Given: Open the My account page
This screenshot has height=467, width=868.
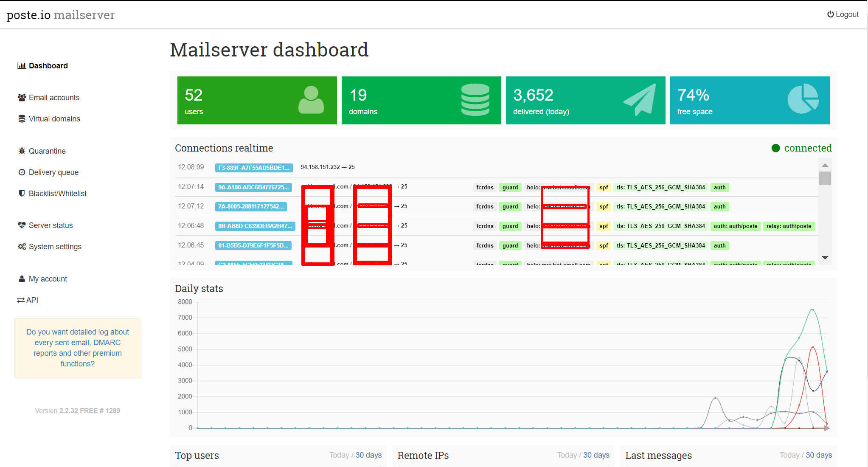Looking at the screenshot, I should [48, 279].
